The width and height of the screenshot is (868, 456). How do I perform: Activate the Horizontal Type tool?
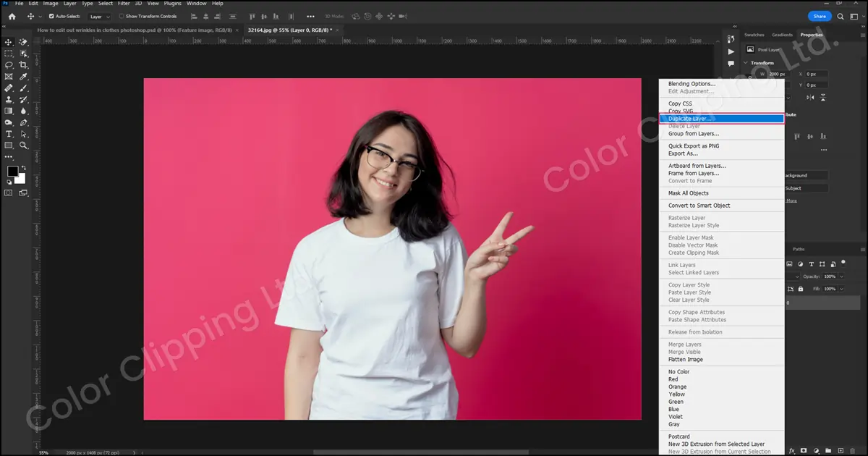(9, 134)
